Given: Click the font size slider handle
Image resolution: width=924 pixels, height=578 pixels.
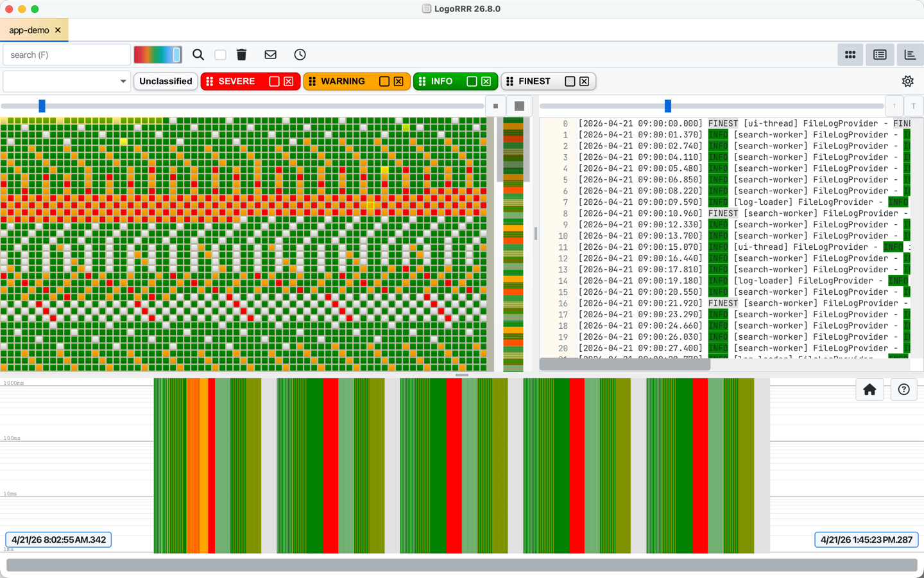Looking at the screenshot, I should pyautogui.click(x=668, y=106).
